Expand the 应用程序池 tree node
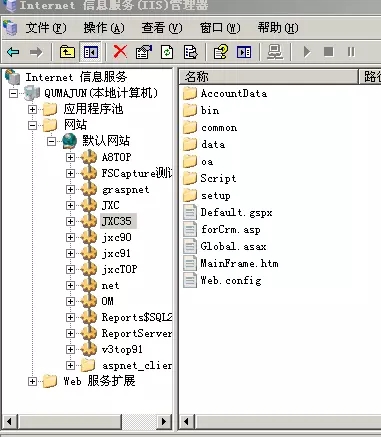Image resolution: width=381 pixels, height=437 pixels. click(32, 109)
